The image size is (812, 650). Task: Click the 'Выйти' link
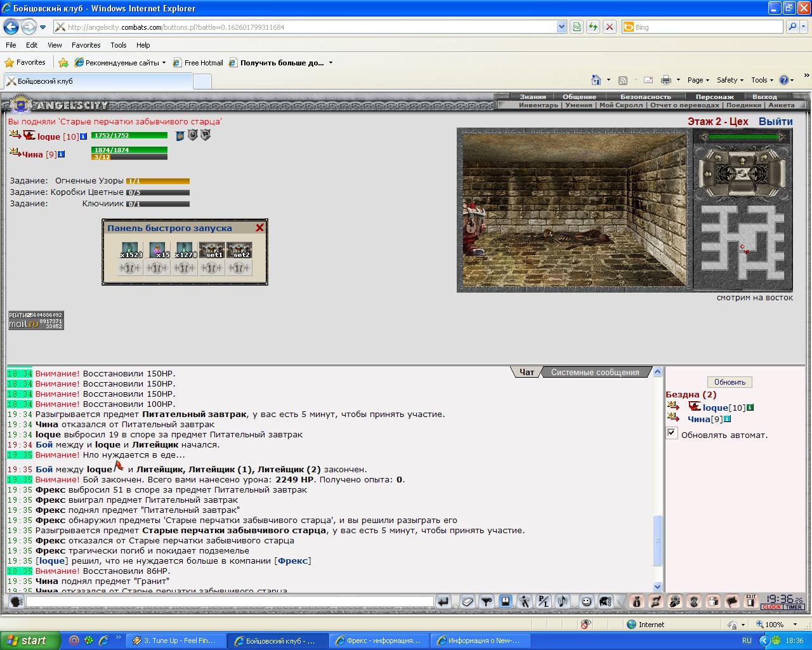coord(775,121)
